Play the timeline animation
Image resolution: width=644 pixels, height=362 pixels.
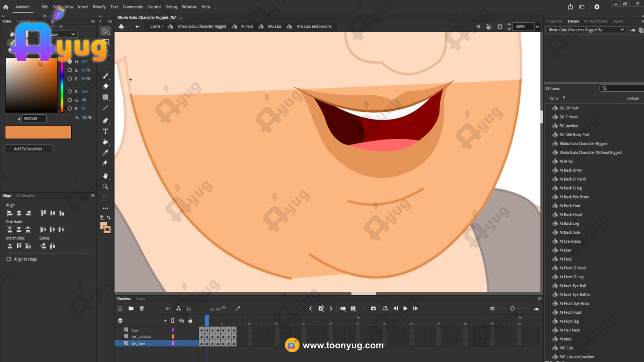[x=405, y=309]
